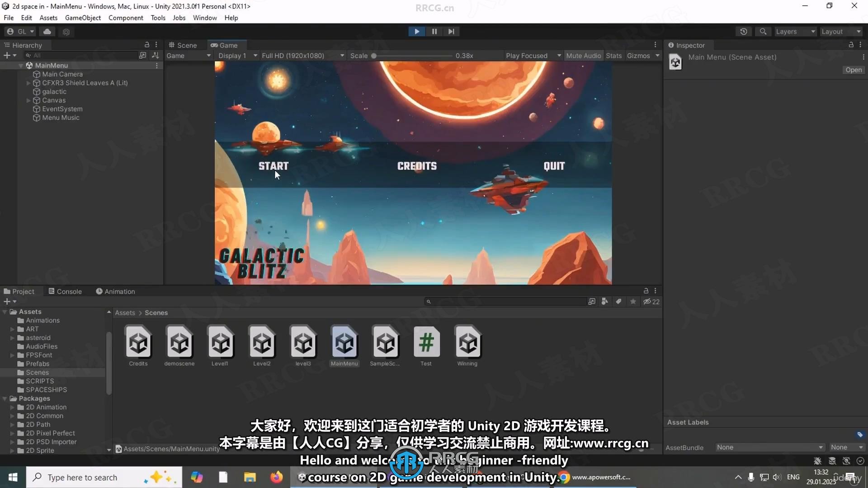Open the undo history icon

pos(744,32)
